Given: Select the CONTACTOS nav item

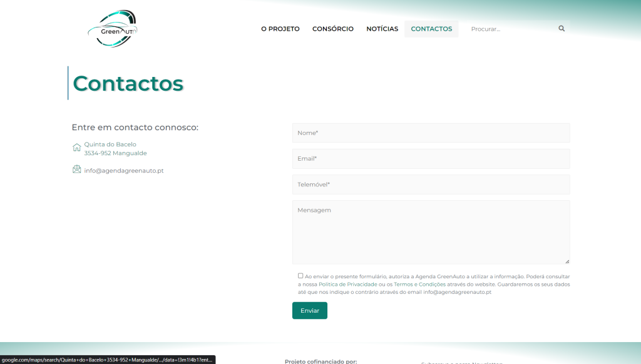Looking at the screenshot, I should (x=431, y=29).
